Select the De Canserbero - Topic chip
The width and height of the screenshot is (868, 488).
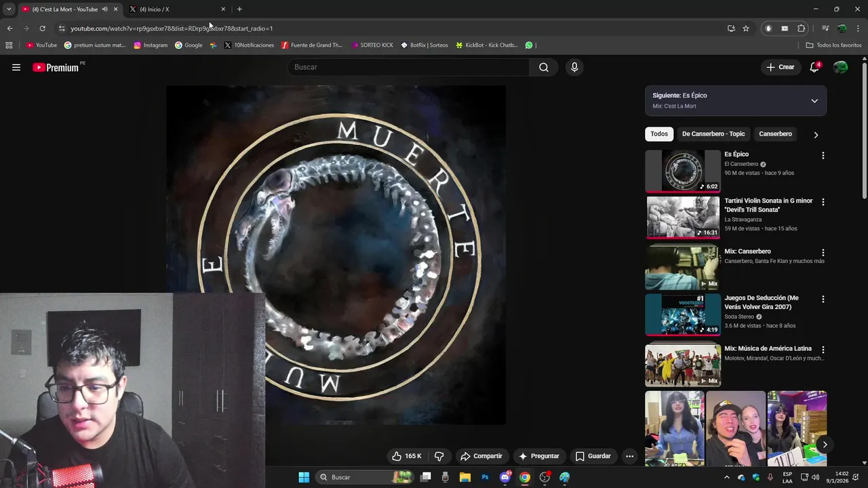pos(713,134)
